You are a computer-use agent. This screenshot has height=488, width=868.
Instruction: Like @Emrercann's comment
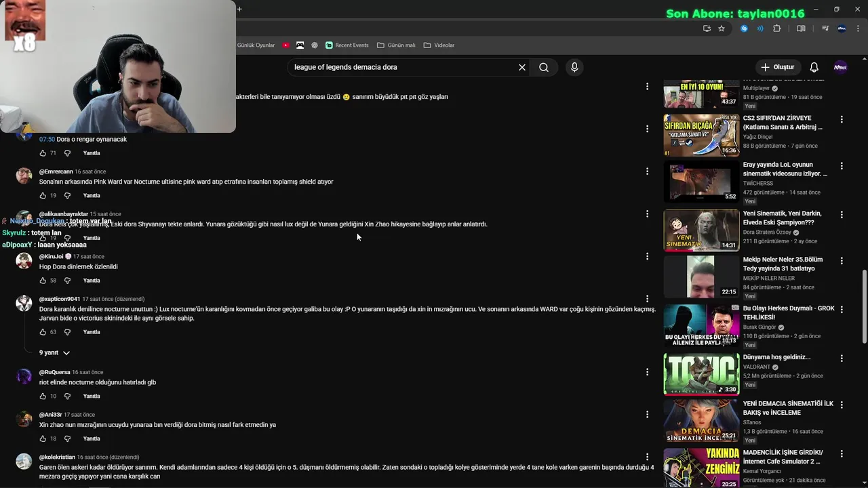[43, 196]
